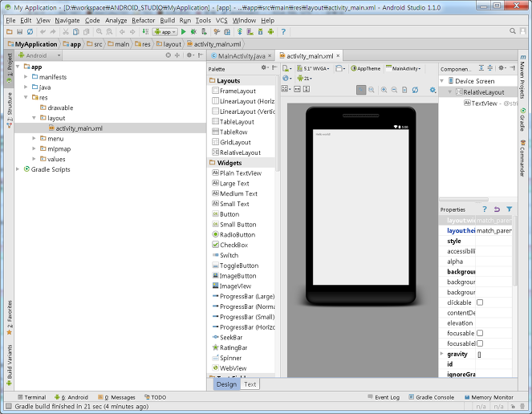Pick the RelativeLayout palette item
The width and height of the screenshot is (532, 414).
coord(237,152)
